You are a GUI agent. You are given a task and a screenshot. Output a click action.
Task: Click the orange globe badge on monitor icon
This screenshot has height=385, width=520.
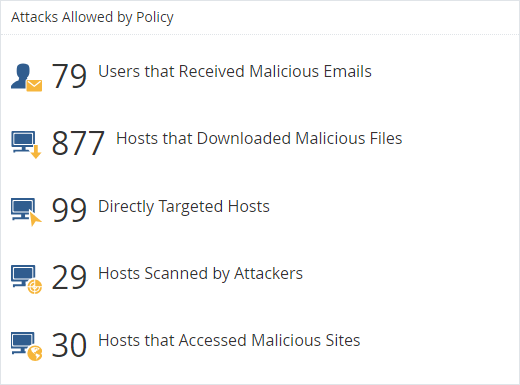pyautogui.click(x=35, y=353)
